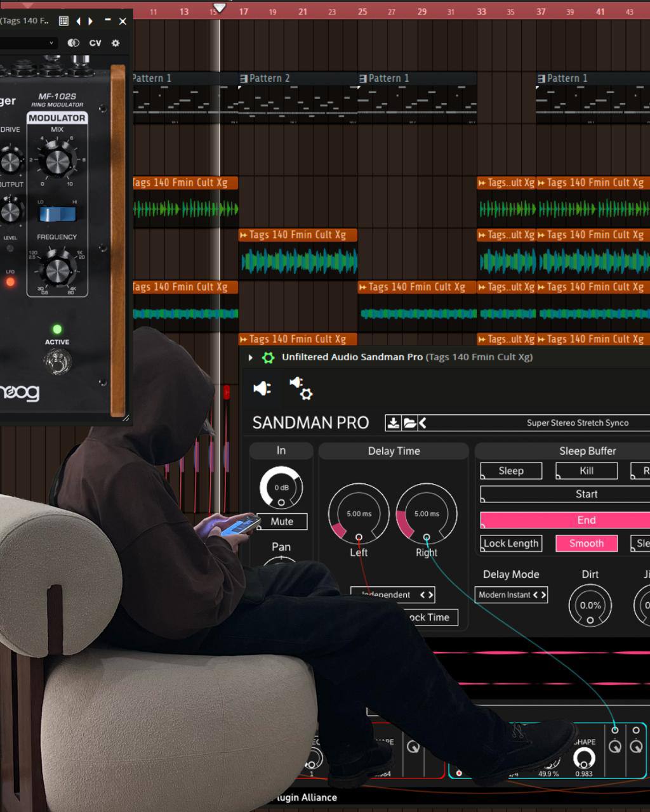The width and height of the screenshot is (650, 812).
Task: Select the Start bar in Sleep Buffer
Action: coord(565,494)
